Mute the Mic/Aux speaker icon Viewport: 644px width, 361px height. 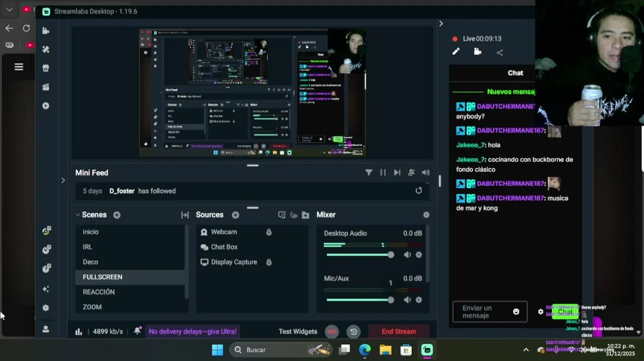pos(407,300)
